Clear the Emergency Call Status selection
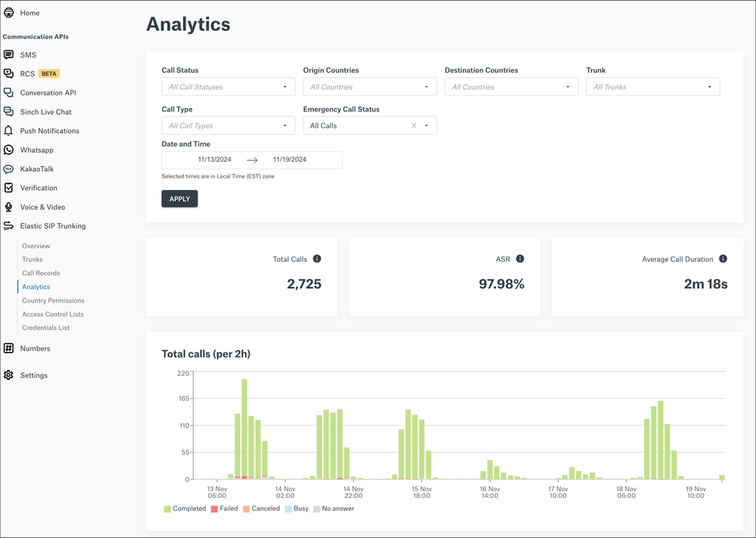Image resolution: width=756 pixels, height=538 pixels. tap(414, 126)
